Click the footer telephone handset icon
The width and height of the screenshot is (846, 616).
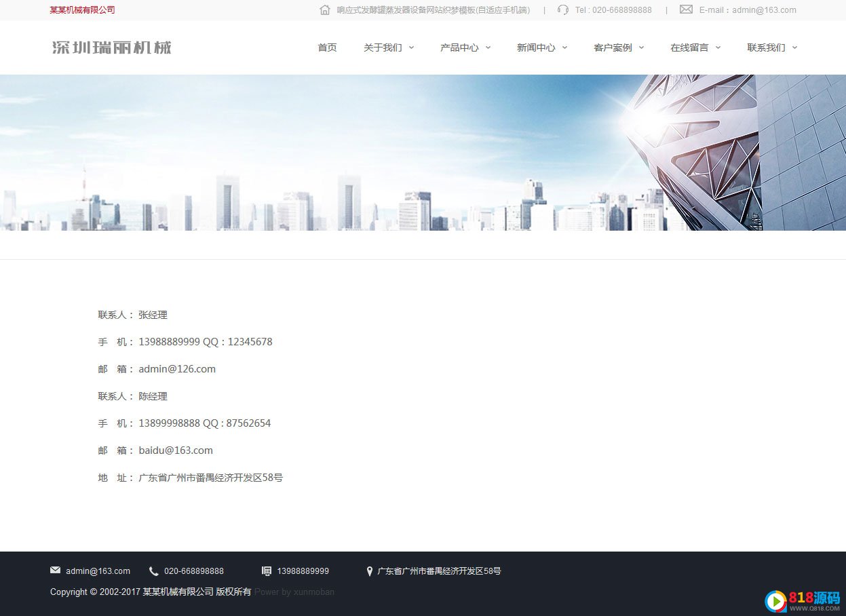[x=154, y=571]
